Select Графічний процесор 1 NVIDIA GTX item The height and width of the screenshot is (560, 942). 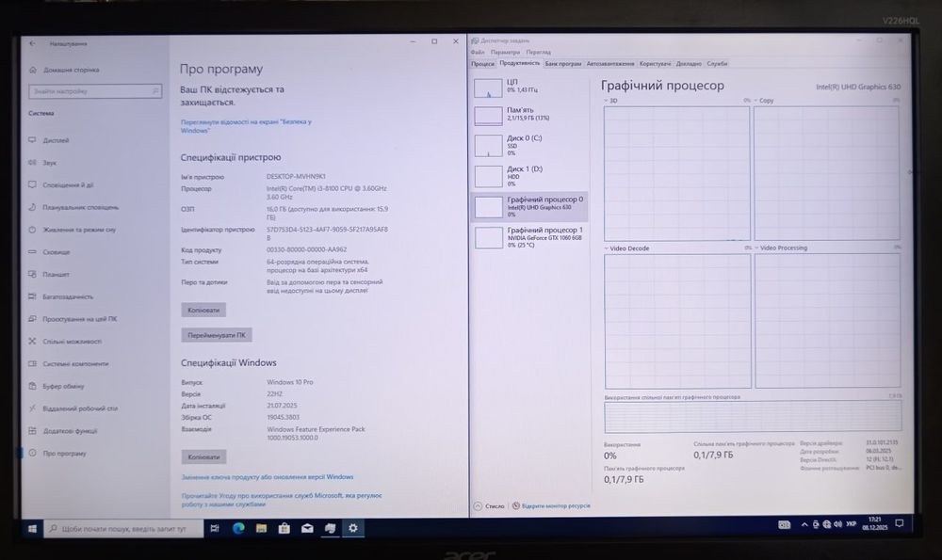tap(528, 238)
